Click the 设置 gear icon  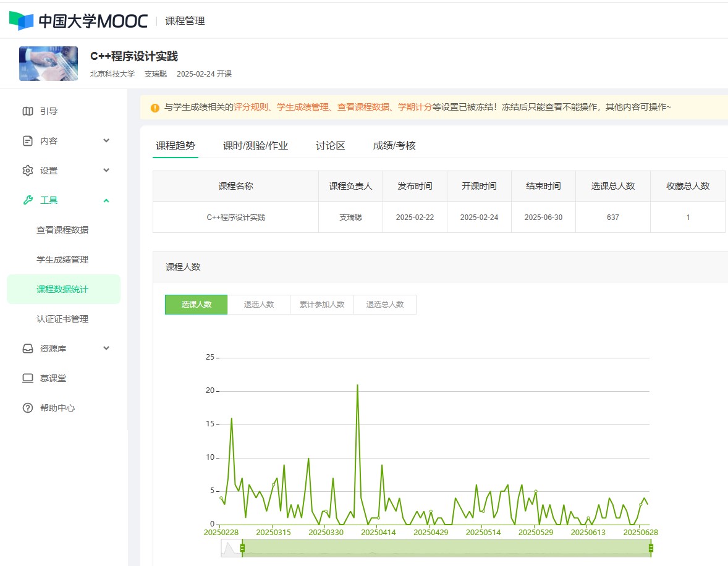coord(28,171)
